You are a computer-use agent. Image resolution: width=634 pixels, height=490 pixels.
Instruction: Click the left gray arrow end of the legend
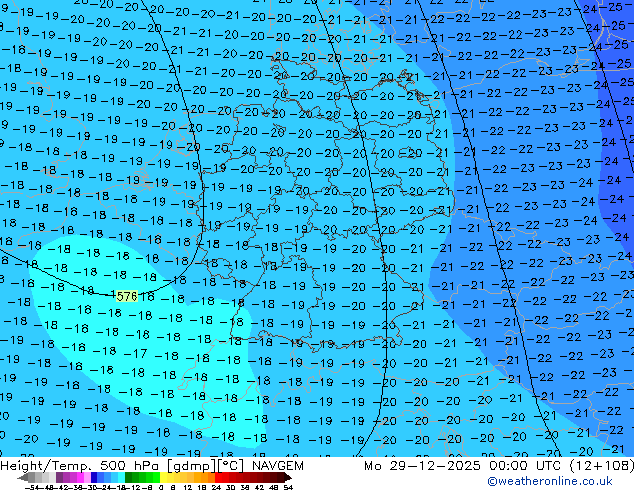22,477
